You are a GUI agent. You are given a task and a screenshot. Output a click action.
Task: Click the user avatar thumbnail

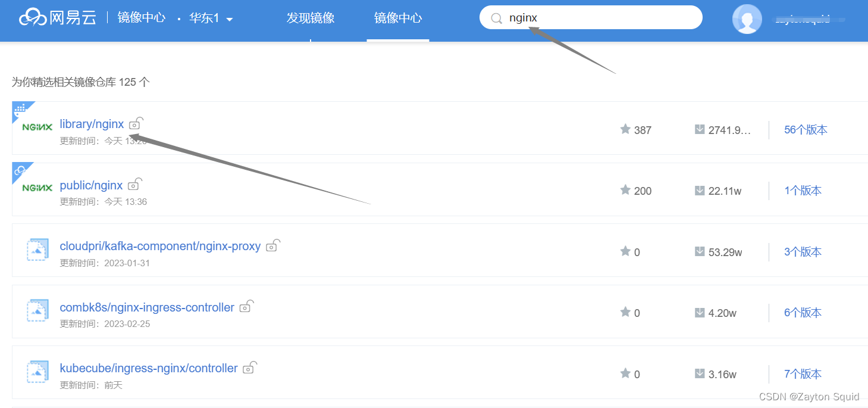[747, 18]
